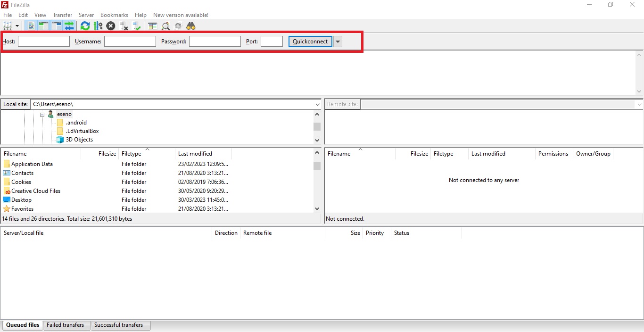Open the 'New version available!' menu
The image size is (644, 332).
(x=181, y=15)
